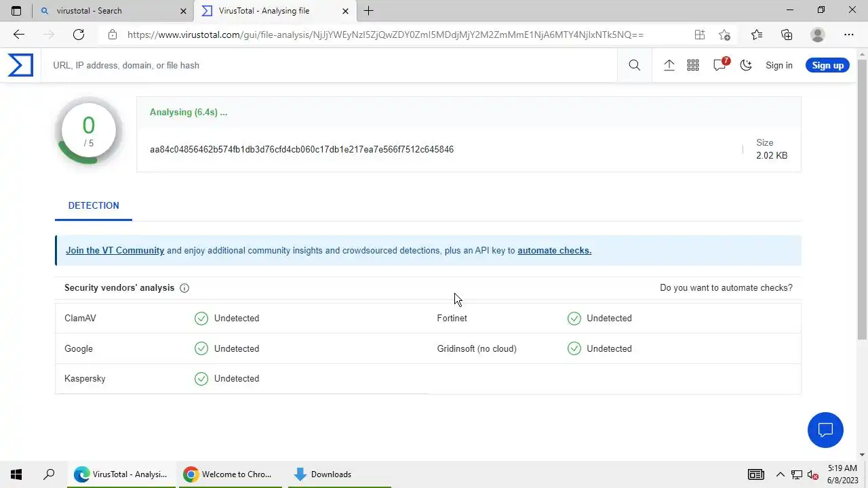Click the upload file arrow icon
868x488 pixels.
[669, 65]
